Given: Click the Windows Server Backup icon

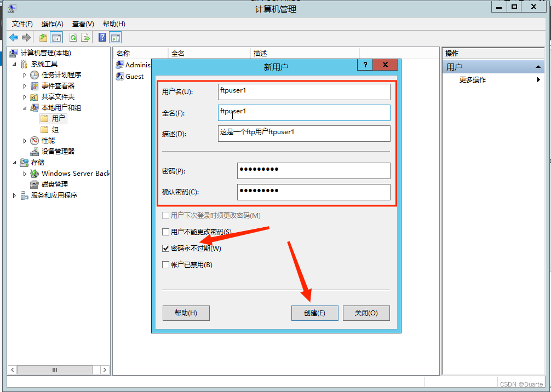Looking at the screenshot, I should point(35,174).
